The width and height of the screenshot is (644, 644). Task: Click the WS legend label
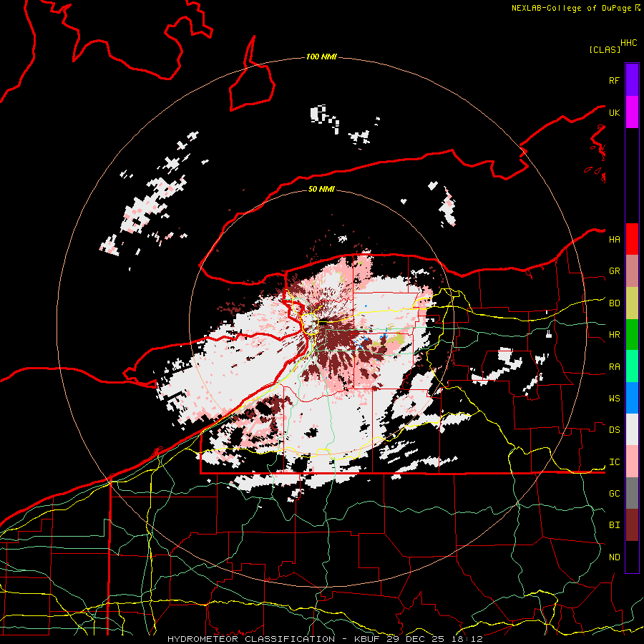tap(614, 398)
